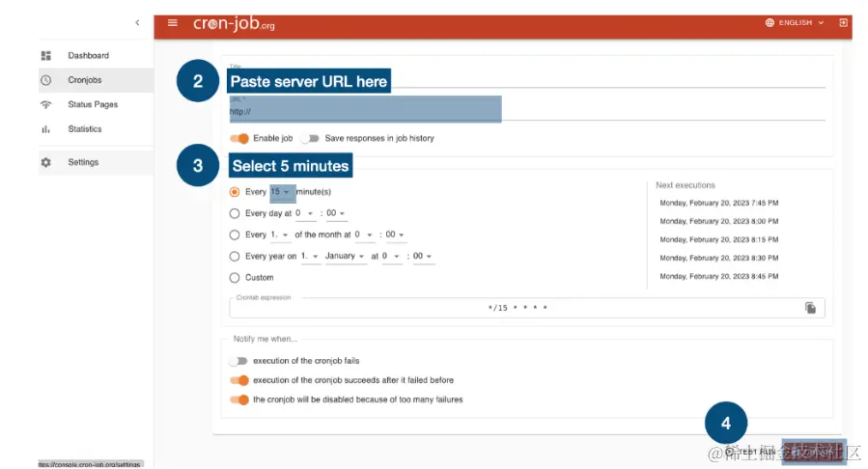
Task: Open the Every day hour dropdown
Action: point(304,213)
